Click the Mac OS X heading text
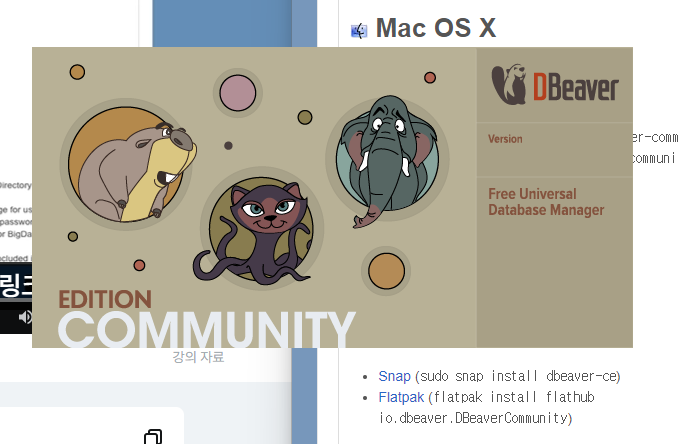This screenshot has height=444, width=678. [x=435, y=28]
